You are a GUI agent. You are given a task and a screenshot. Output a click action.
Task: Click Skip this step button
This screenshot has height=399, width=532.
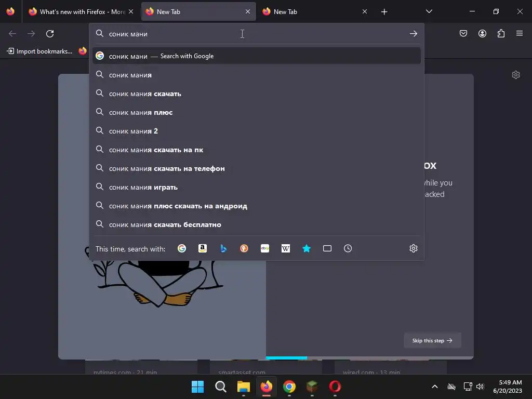[x=432, y=340]
